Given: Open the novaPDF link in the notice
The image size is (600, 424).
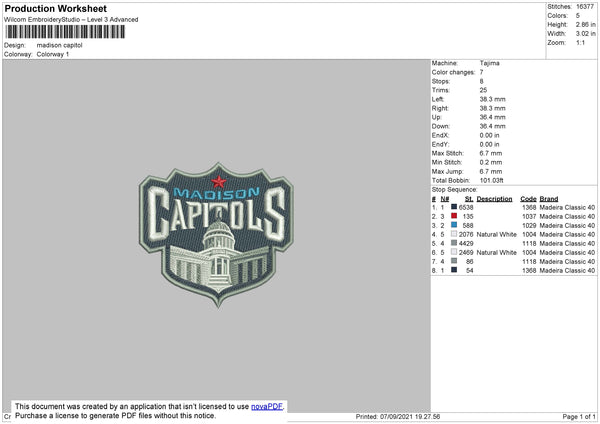Looking at the screenshot, I should 267,406.
